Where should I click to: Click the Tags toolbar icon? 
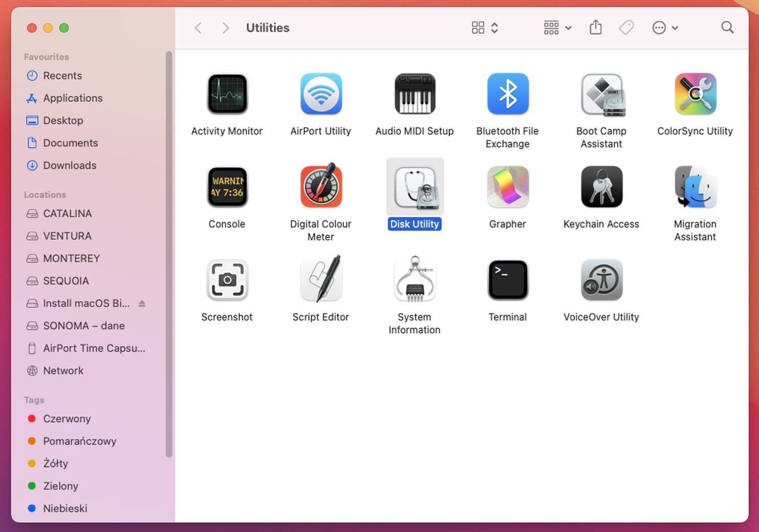coord(626,28)
